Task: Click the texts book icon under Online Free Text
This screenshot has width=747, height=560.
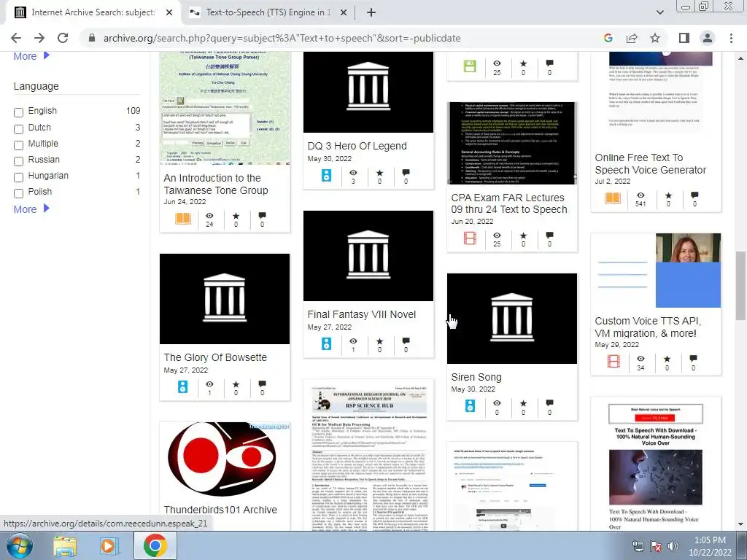Action: (613, 198)
